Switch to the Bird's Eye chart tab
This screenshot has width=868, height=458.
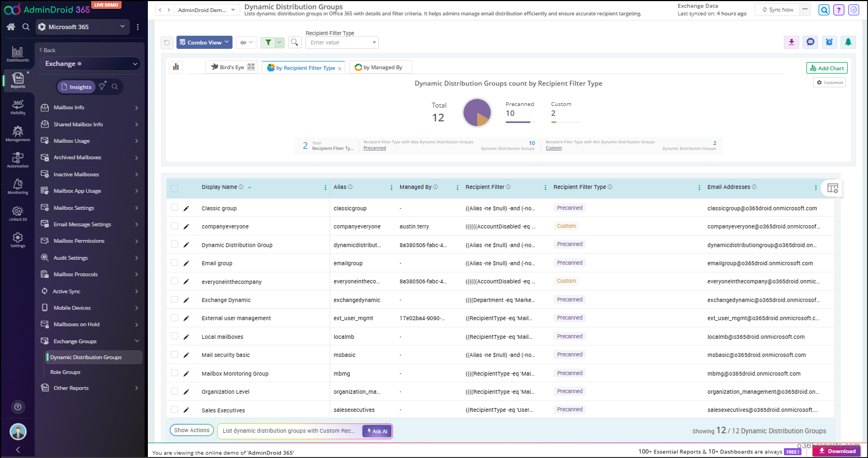[x=232, y=67]
